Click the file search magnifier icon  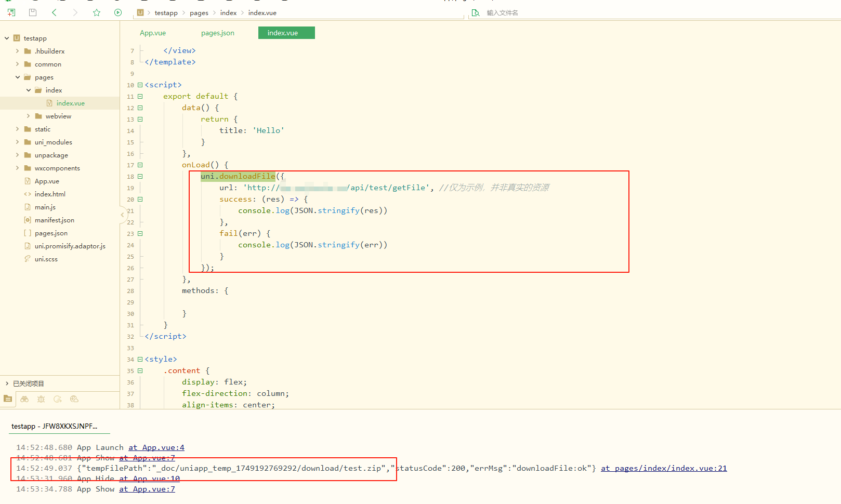click(x=476, y=12)
